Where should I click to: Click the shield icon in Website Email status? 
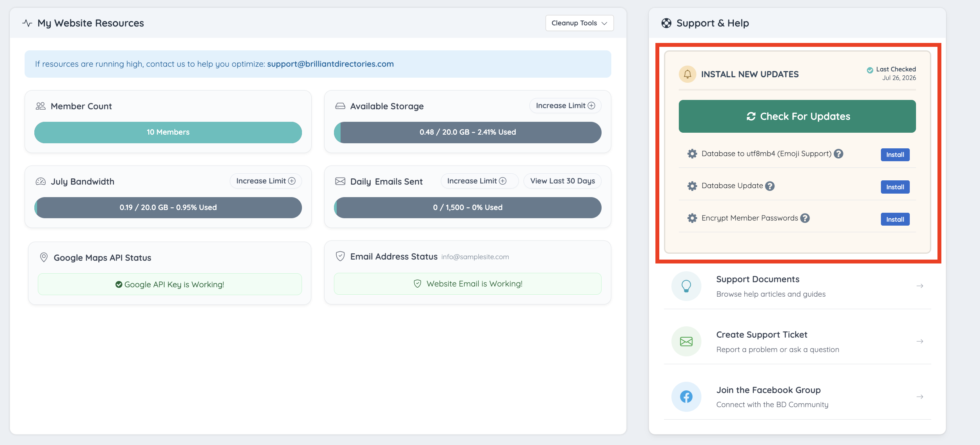pyautogui.click(x=417, y=284)
